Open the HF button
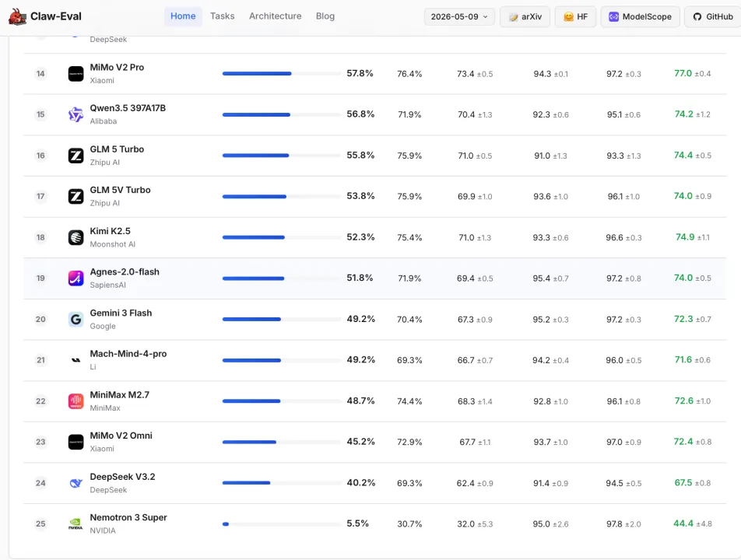741x560 pixels. (x=576, y=16)
